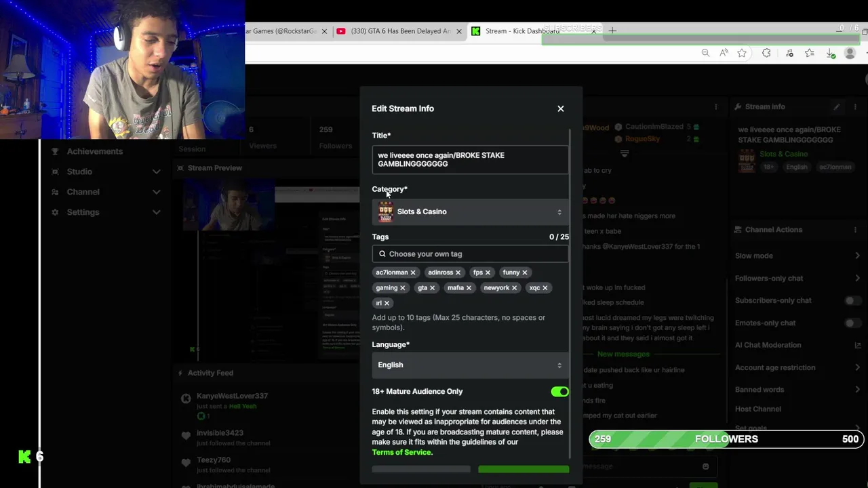The height and width of the screenshot is (488, 868).
Task: Click the browser Read aloud icon
Action: click(724, 53)
